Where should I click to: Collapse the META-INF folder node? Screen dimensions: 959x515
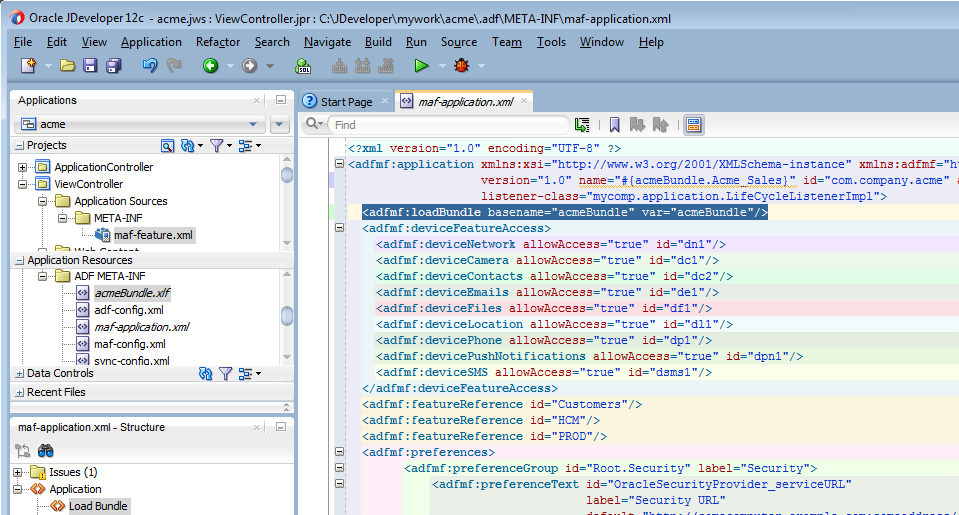tap(62, 218)
